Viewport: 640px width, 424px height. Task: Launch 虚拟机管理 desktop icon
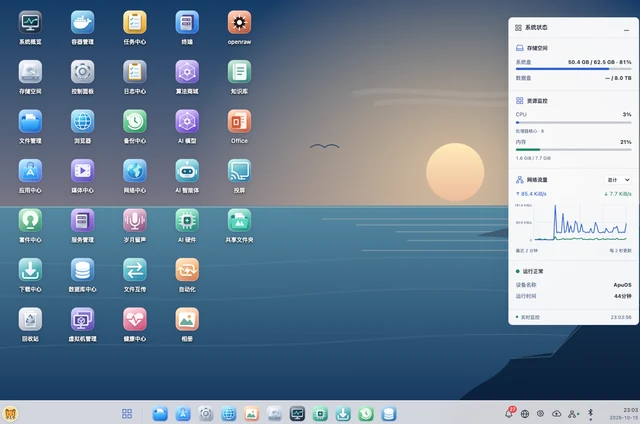[82, 319]
